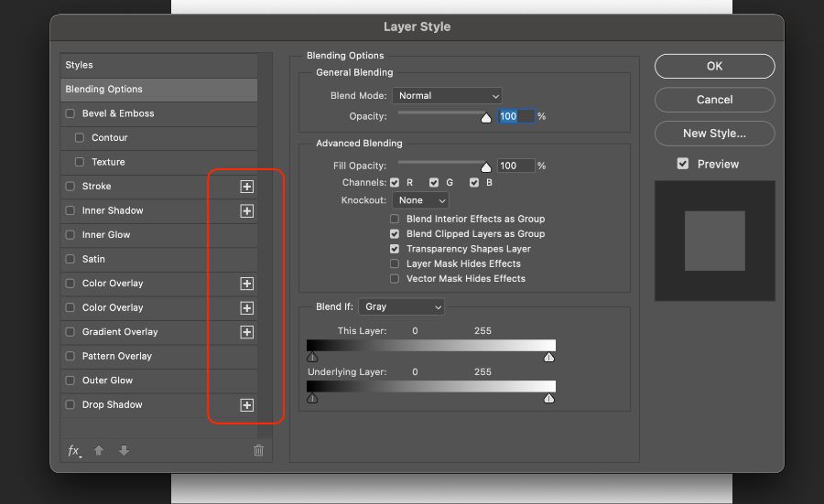Open the fx effects menu icon
Viewport: 824px width, 504px height.
[x=74, y=450]
